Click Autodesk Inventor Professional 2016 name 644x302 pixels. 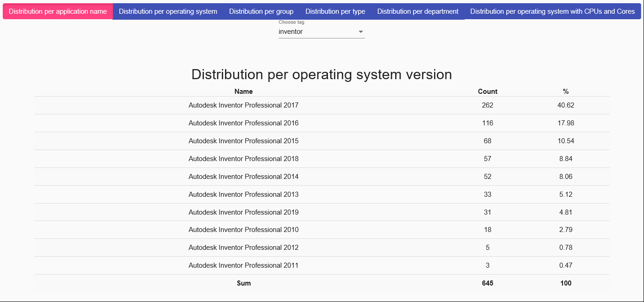coord(243,123)
